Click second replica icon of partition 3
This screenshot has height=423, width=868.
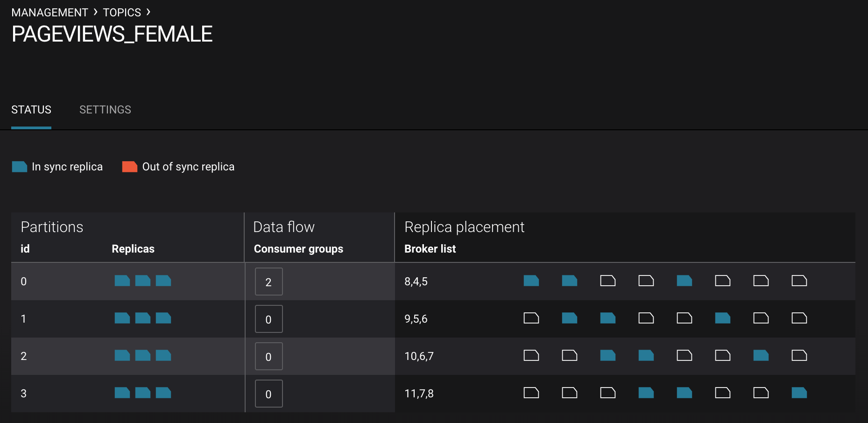(x=143, y=393)
